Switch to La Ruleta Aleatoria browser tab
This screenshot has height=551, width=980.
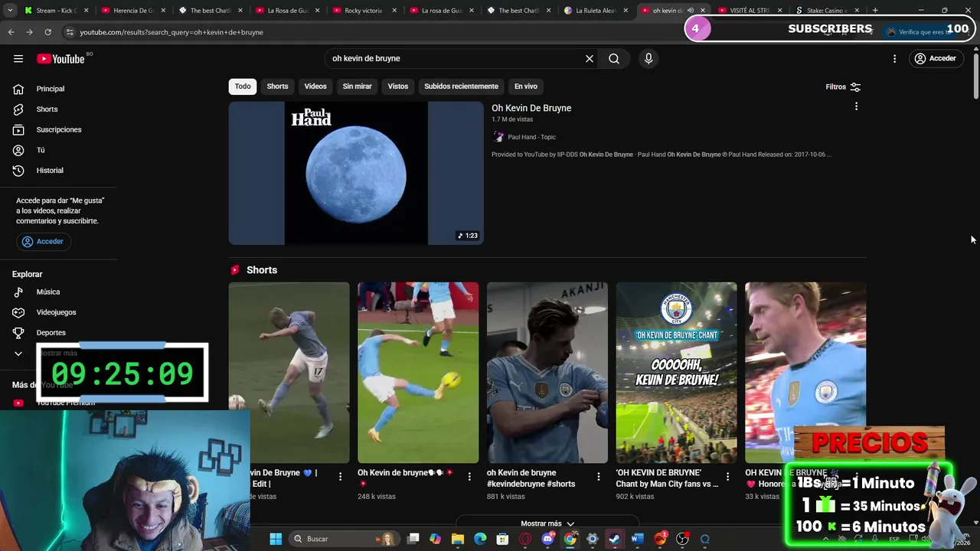click(595, 11)
